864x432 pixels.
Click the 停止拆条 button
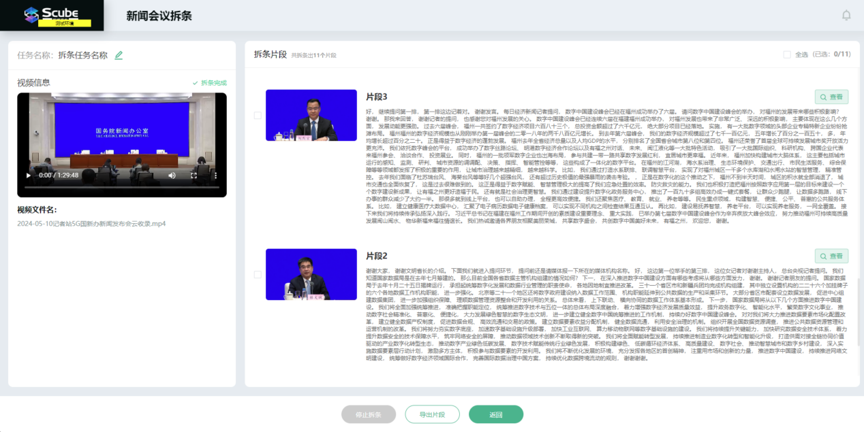369,414
